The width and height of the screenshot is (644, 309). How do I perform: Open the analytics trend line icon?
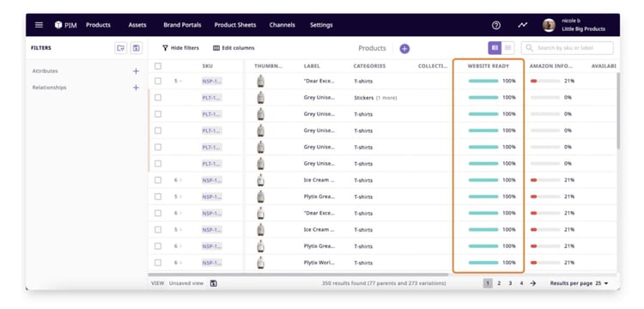pyautogui.click(x=522, y=25)
